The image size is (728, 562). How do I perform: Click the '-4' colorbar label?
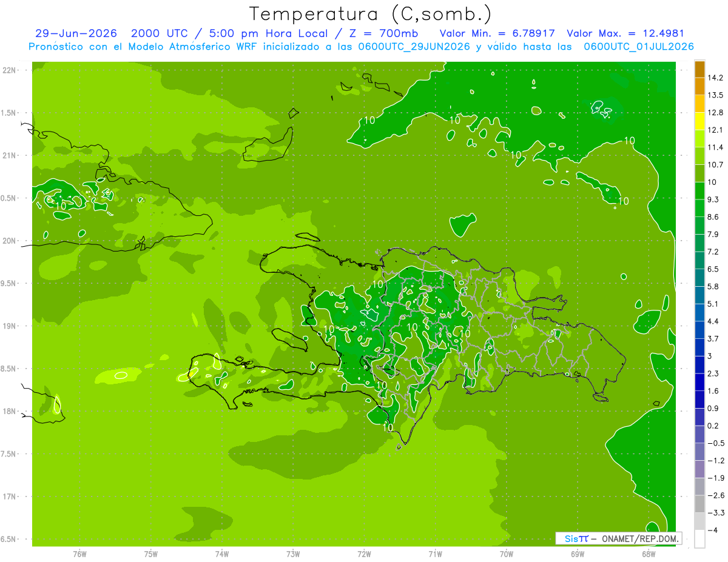coord(712,530)
